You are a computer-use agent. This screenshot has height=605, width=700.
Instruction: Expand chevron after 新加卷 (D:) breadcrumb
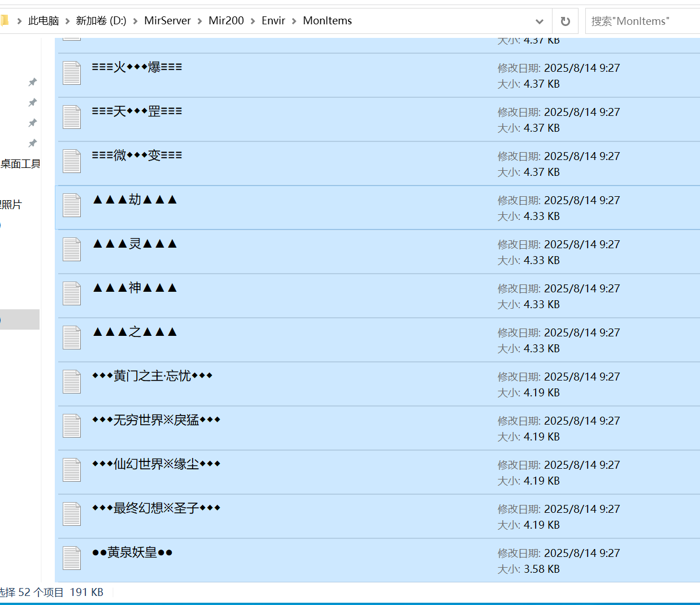coord(136,21)
